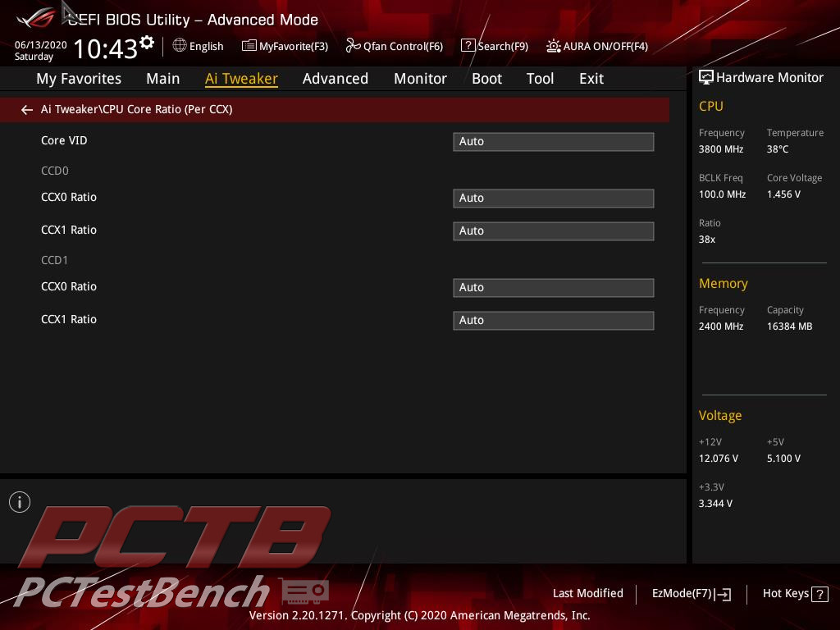Click CCX1 Ratio label under CCD1
840x630 pixels.
(69, 319)
